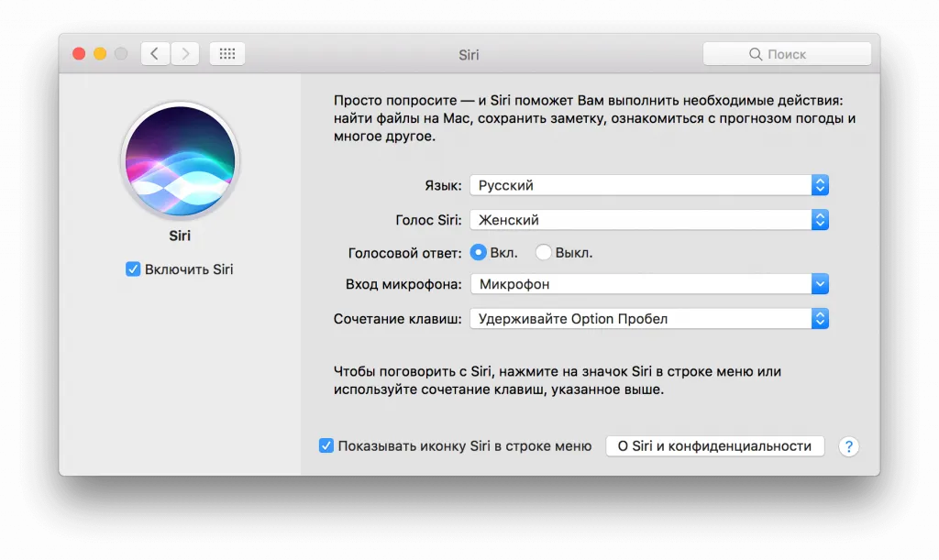Open the "Язык" dropdown showing Русский
This screenshot has width=939, height=560.
pyautogui.click(x=649, y=185)
